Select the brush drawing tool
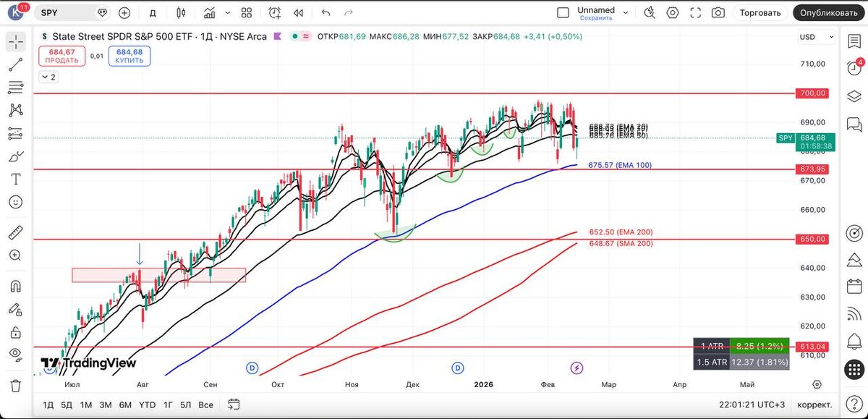The height and width of the screenshot is (419, 868). [15, 157]
